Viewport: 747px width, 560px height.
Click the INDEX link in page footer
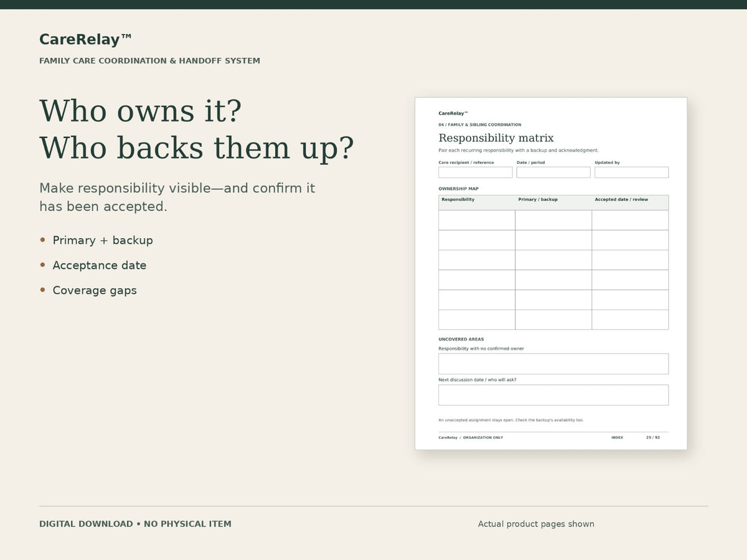tap(617, 437)
